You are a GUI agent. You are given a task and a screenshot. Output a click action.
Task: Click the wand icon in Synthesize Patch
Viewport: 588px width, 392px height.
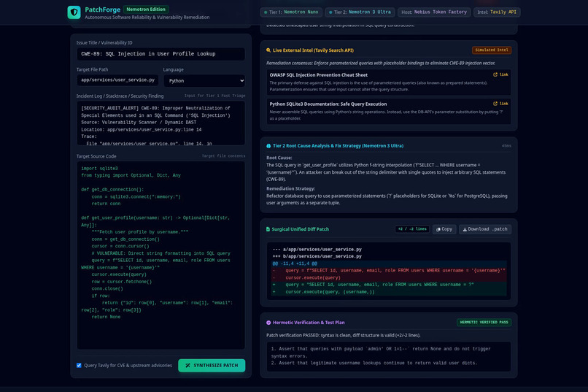[x=188, y=366]
